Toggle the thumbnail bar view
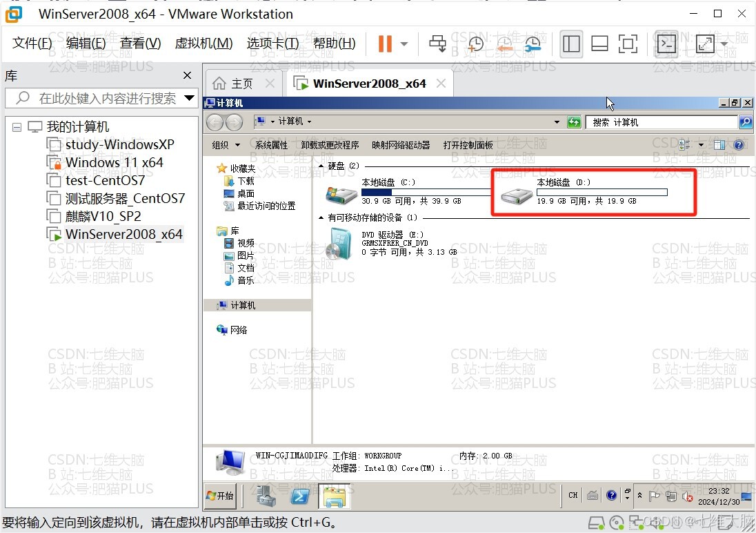The height and width of the screenshot is (533, 756). point(599,44)
